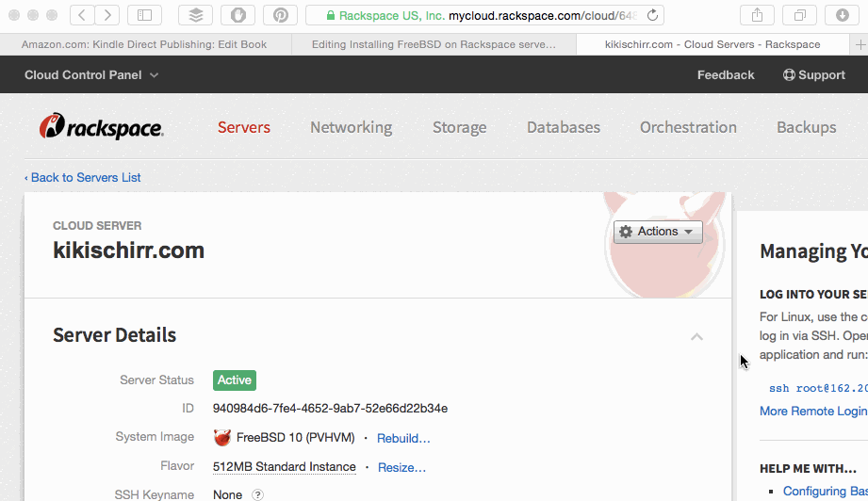This screenshot has width=868, height=501.
Task: Click the More Remote Login link
Action: (813, 411)
